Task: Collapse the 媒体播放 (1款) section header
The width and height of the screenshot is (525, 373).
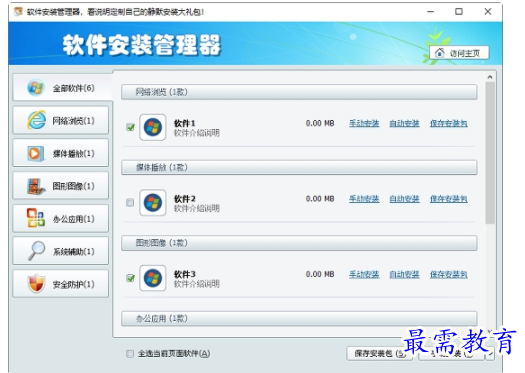Action: pos(299,167)
